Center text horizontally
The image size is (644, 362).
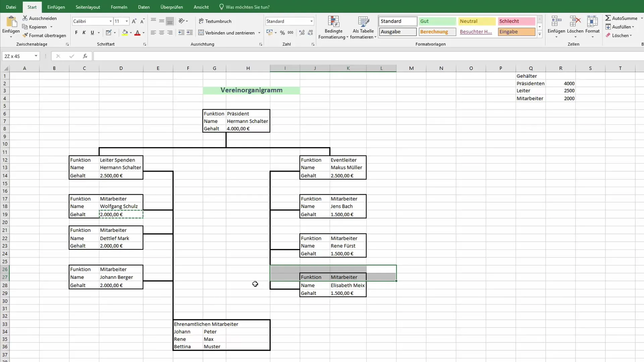tap(162, 33)
